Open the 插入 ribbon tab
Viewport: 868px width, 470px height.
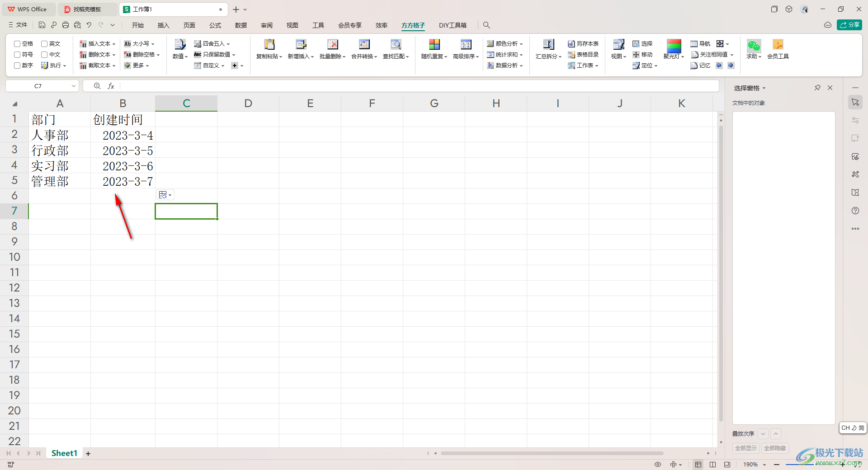[164, 25]
